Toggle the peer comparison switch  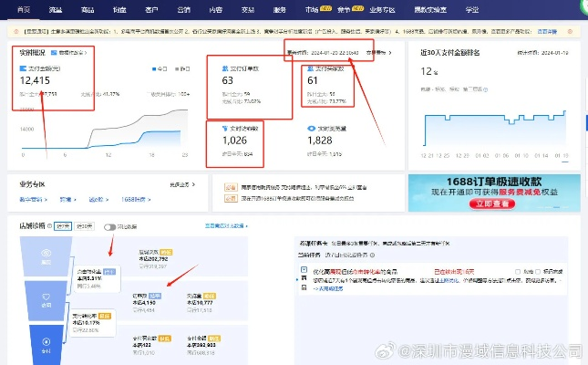coord(110,227)
